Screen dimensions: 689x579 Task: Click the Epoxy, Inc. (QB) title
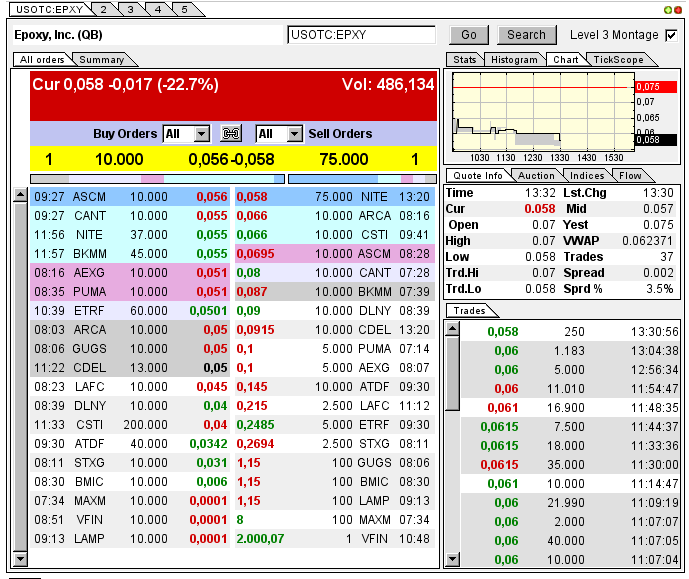58,35
